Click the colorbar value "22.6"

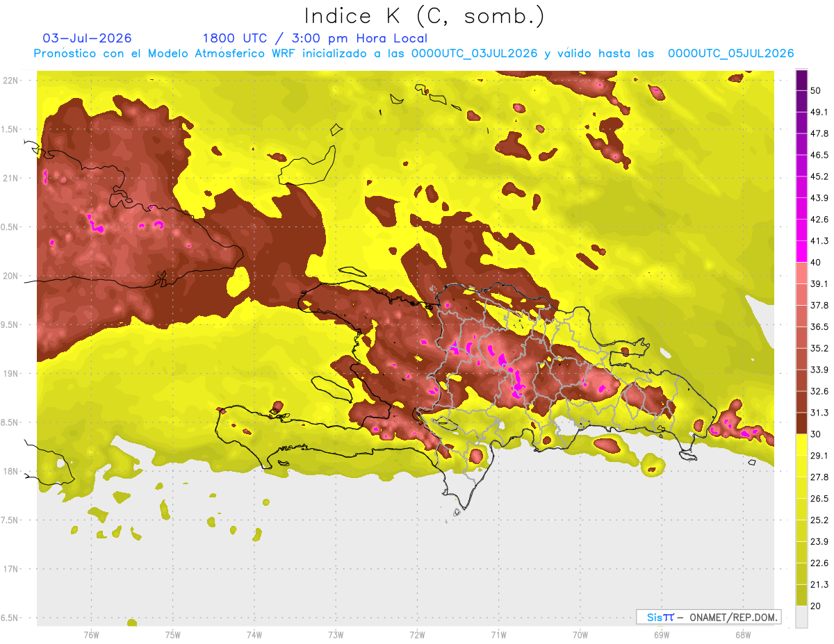[819, 563]
